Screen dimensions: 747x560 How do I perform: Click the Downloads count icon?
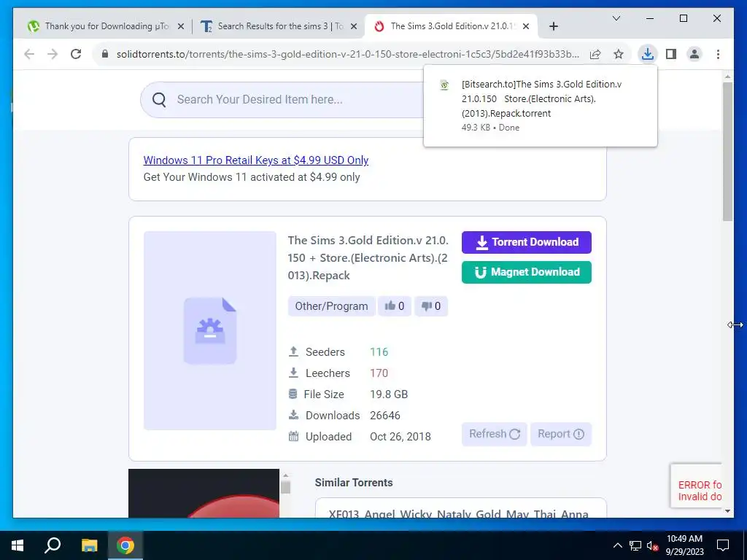(x=293, y=415)
